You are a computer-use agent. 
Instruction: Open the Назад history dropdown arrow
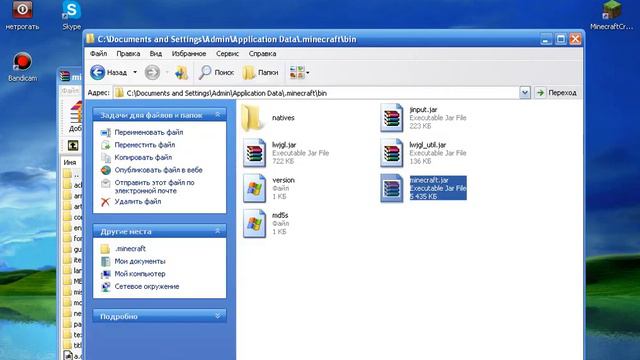pos(135,73)
